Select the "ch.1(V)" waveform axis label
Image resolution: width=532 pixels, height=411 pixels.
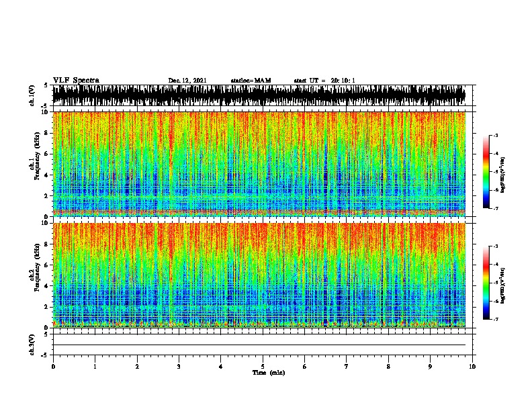click(32, 95)
